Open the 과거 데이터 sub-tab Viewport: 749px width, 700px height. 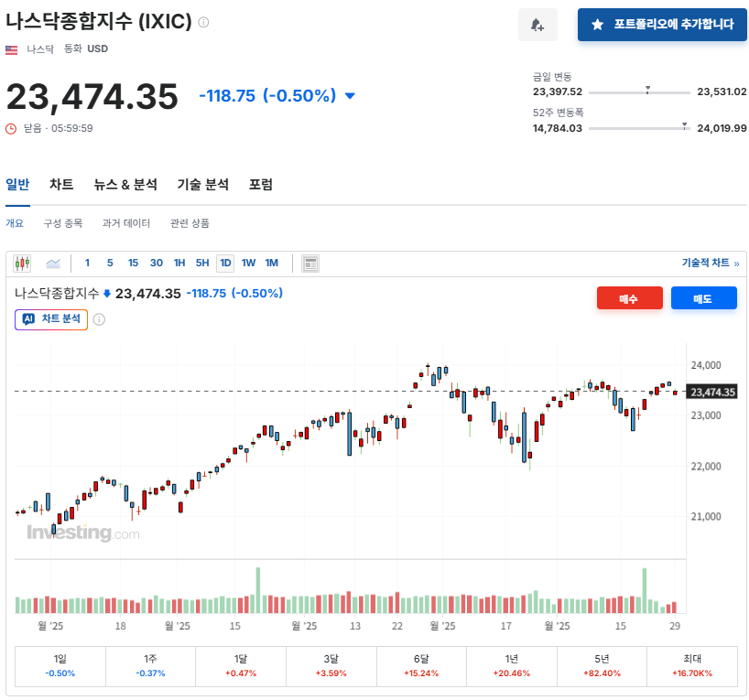click(126, 223)
